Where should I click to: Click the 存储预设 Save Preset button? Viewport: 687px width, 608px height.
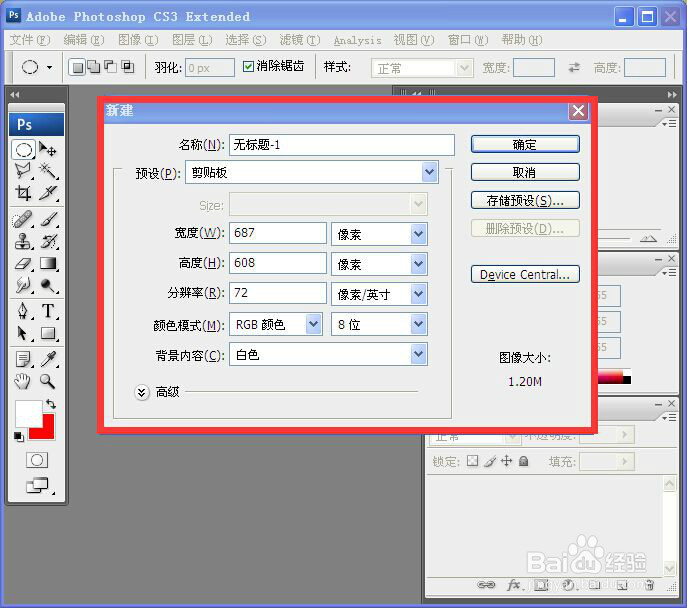click(525, 200)
